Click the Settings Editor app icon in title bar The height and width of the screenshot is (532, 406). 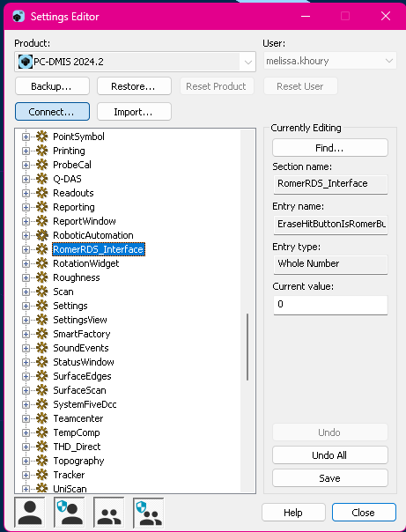click(x=18, y=16)
